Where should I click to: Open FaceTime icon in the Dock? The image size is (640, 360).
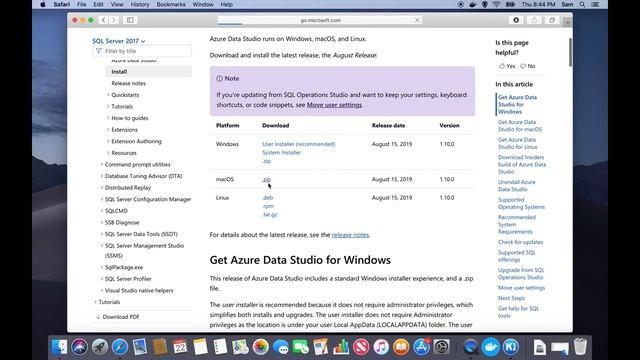click(x=300, y=347)
